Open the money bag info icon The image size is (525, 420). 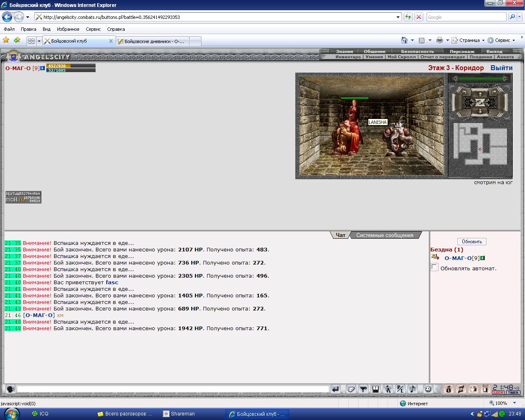click(x=448, y=389)
